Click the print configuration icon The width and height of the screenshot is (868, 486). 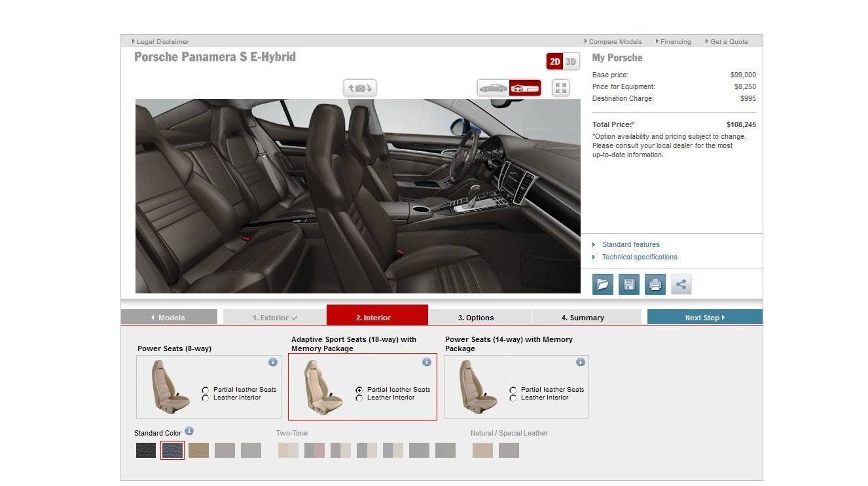[655, 284]
